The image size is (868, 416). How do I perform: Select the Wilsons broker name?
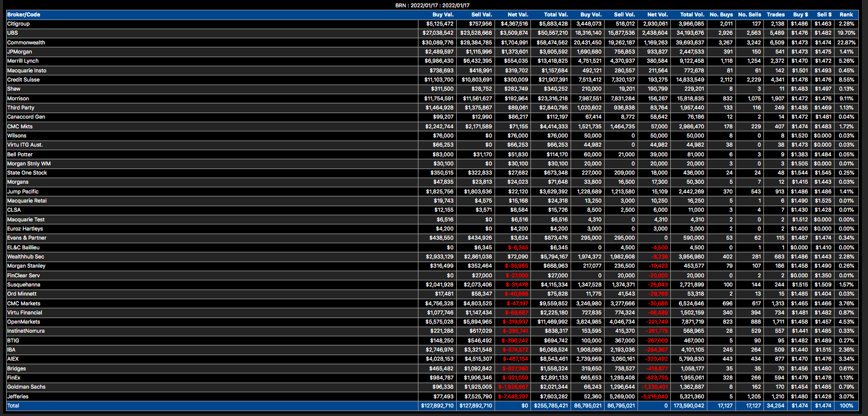click(x=16, y=136)
